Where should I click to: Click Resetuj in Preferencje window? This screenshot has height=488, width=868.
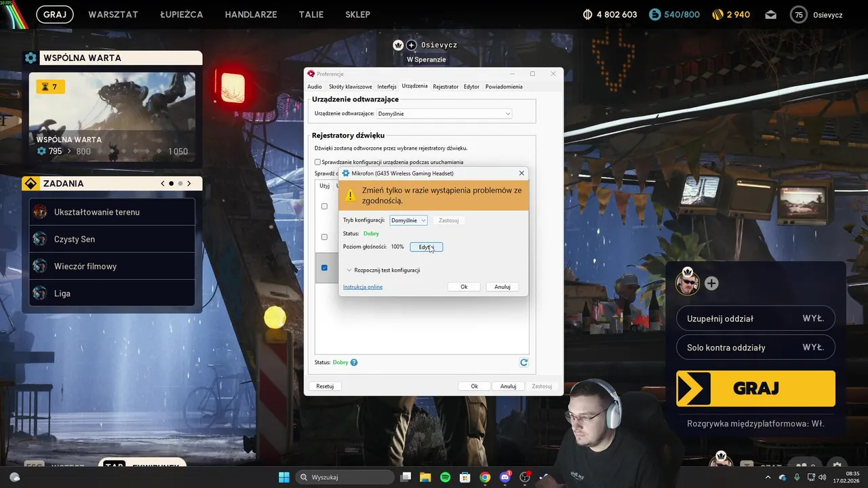[x=325, y=386]
